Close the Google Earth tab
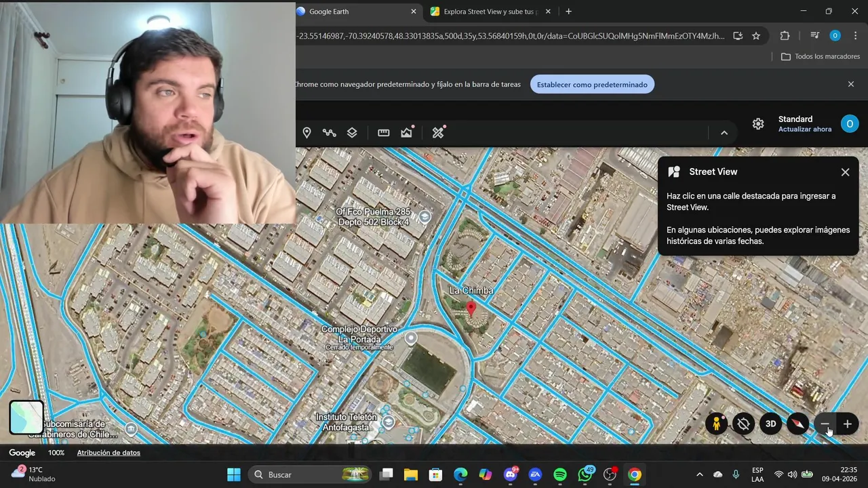The height and width of the screenshot is (488, 868). (414, 12)
